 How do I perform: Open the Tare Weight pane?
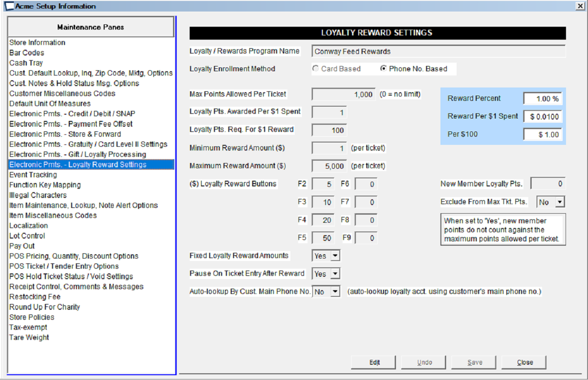click(29, 337)
